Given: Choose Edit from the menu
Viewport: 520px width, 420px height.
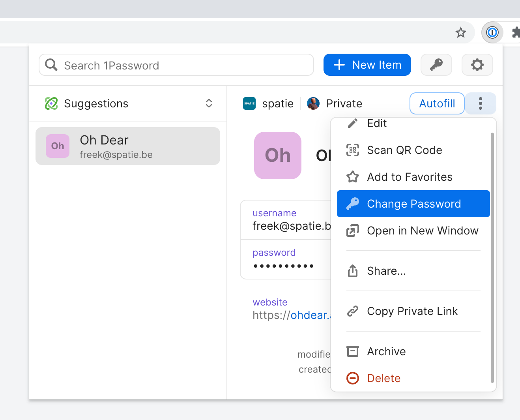Looking at the screenshot, I should 413,124.
